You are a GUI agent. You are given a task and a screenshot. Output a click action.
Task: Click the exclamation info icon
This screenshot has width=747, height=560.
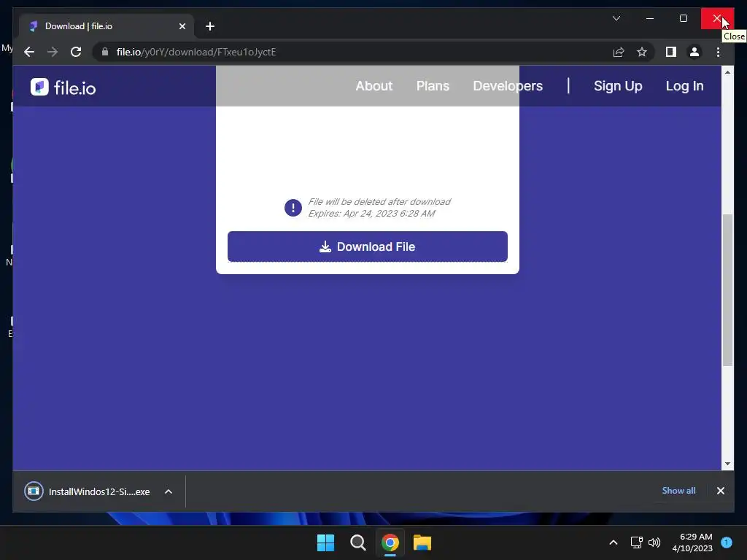click(293, 208)
